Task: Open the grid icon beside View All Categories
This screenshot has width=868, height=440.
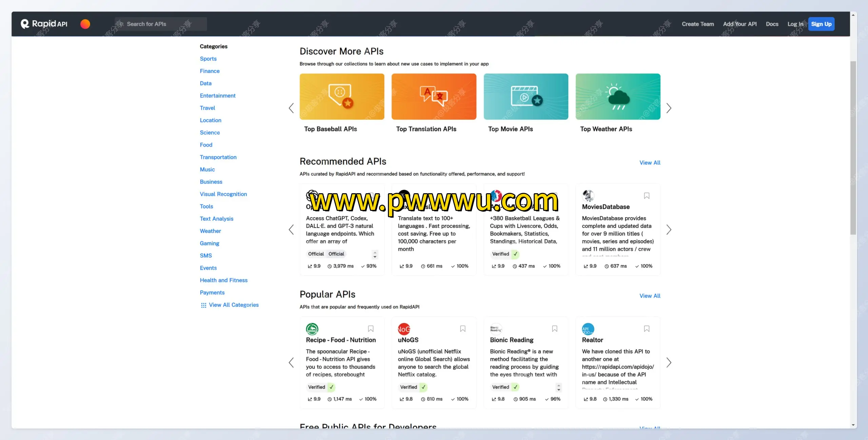Action: pyautogui.click(x=203, y=305)
